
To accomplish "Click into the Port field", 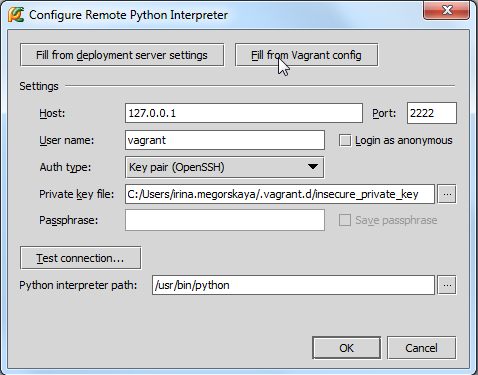I will 432,113.
